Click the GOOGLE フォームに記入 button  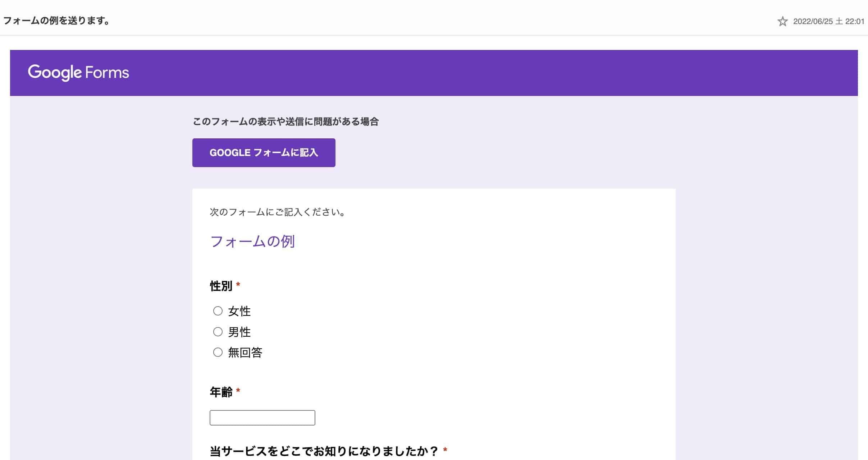[264, 152]
